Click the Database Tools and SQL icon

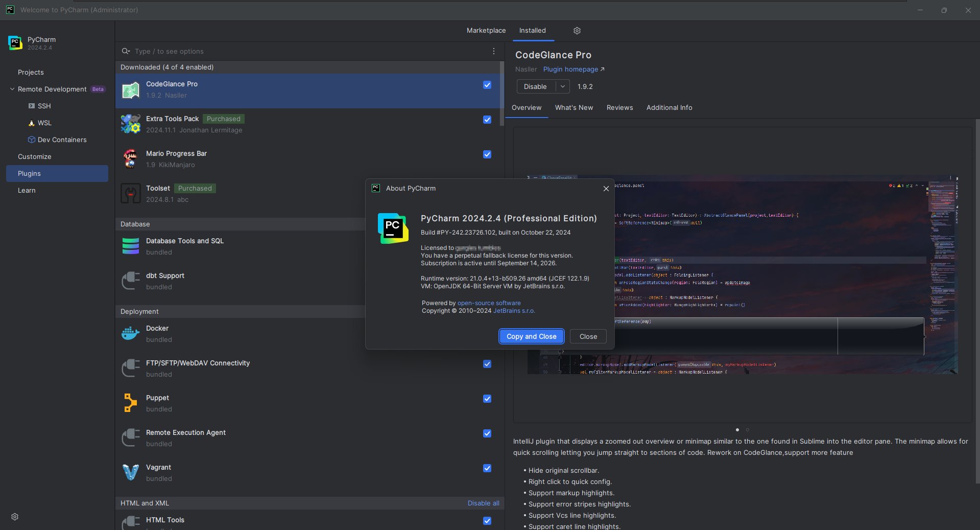click(x=131, y=246)
